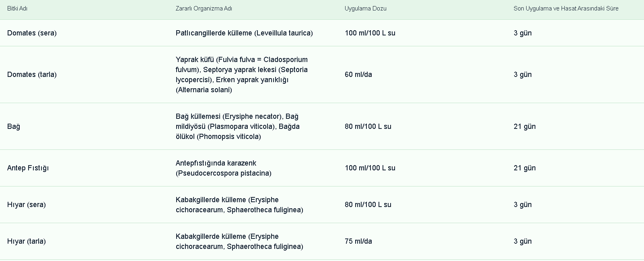The image size is (644, 261).
Task: Click the 'Bitki Adı' column header
Action: tap(17, 8)
